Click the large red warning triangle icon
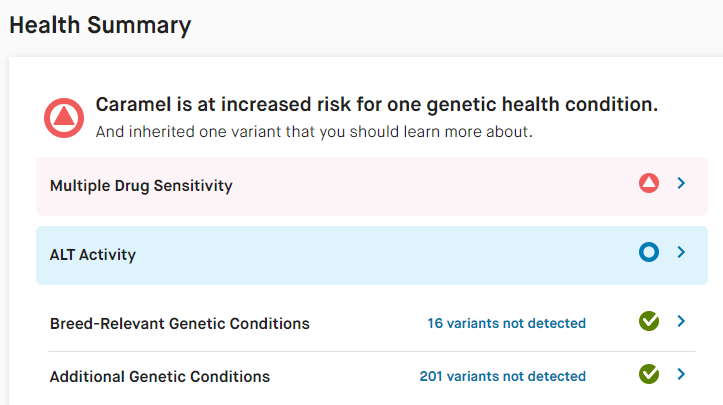The height and width of the screenshot is (405, 723). pos(64,118)
